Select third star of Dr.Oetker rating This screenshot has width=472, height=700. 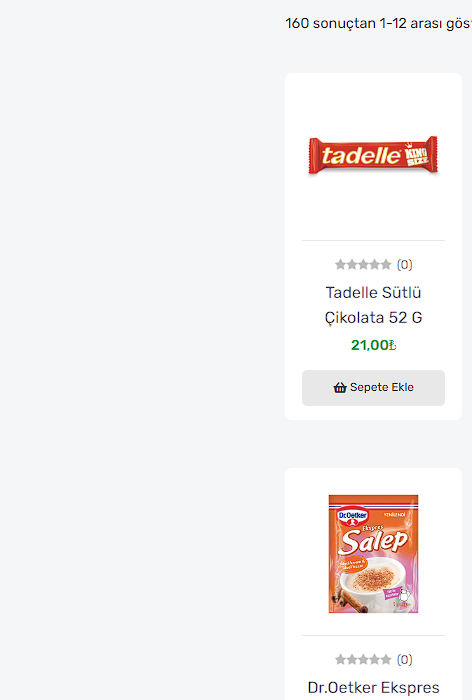coord(363,659)
